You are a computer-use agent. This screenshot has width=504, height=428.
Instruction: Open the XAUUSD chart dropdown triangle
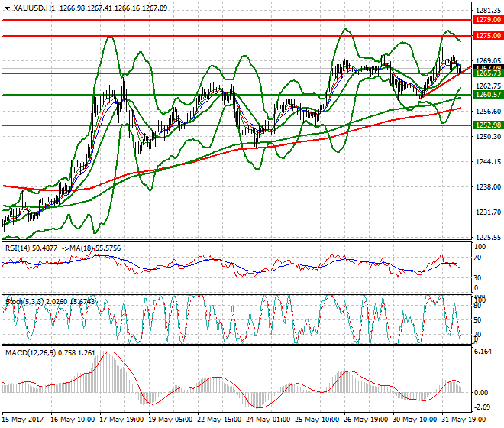pyautogui.click(x=8, y=8)
